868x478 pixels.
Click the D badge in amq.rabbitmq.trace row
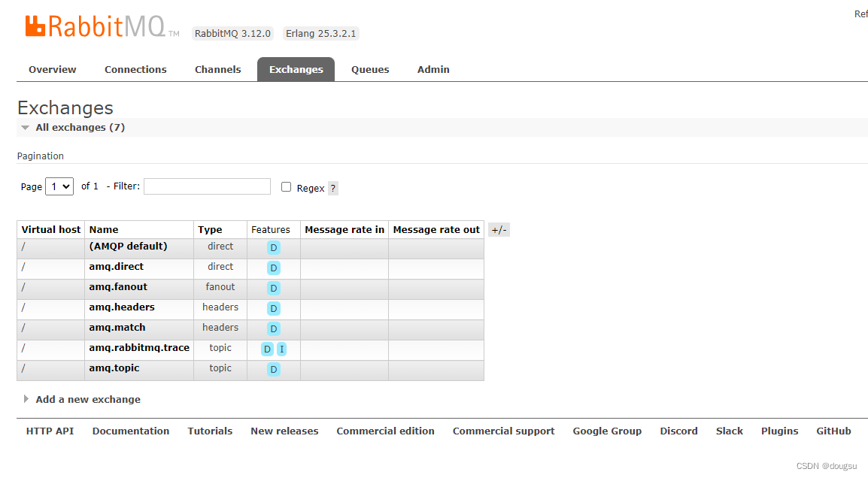coord(267,349)
